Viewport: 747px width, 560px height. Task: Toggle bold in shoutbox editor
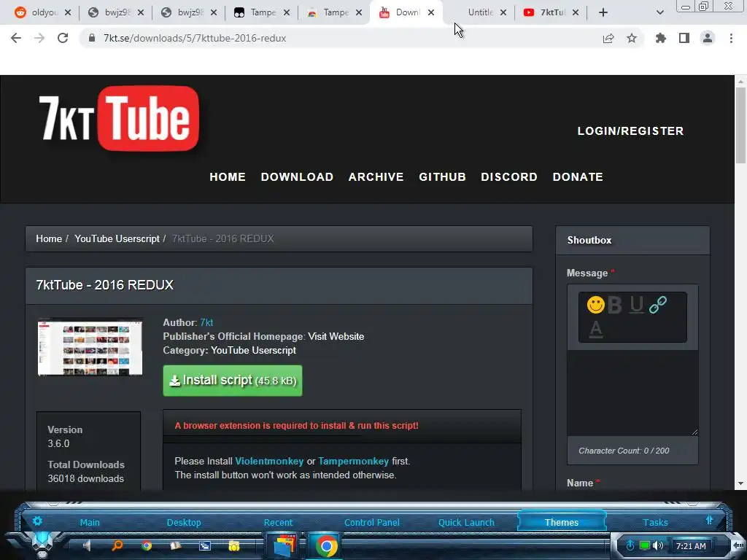tap(615, 305)
